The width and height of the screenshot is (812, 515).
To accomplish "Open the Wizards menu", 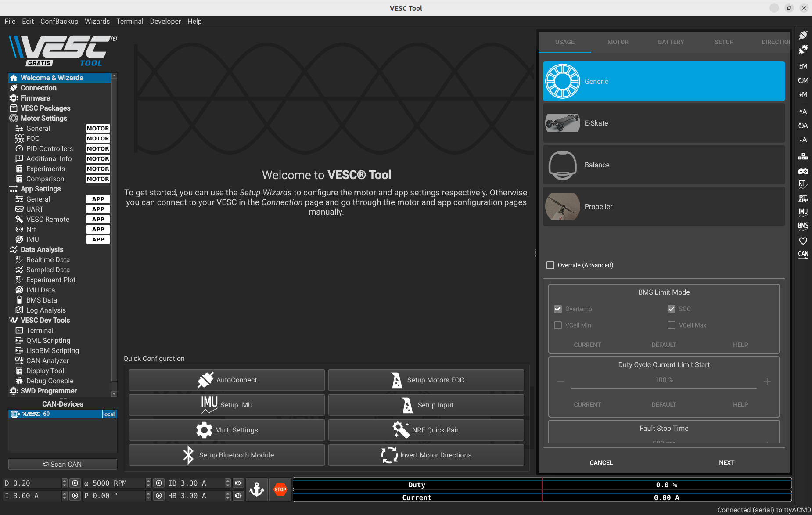I will 97,21.
